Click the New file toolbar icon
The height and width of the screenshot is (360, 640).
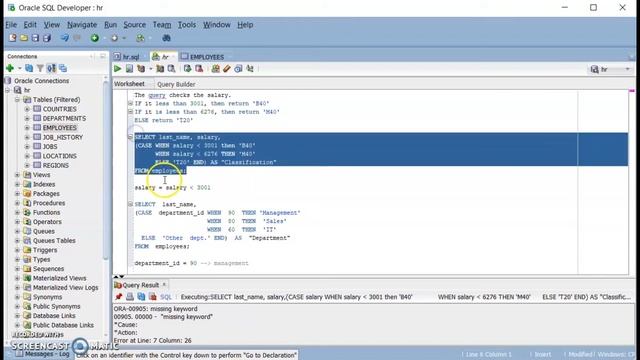pyautogui.click(x=13, y=38)
